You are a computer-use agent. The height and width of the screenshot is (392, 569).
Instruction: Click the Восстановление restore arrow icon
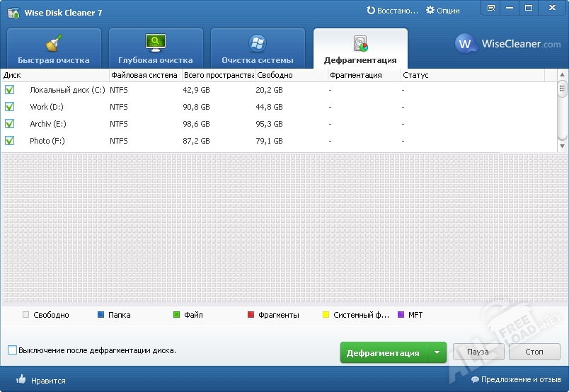371,11
